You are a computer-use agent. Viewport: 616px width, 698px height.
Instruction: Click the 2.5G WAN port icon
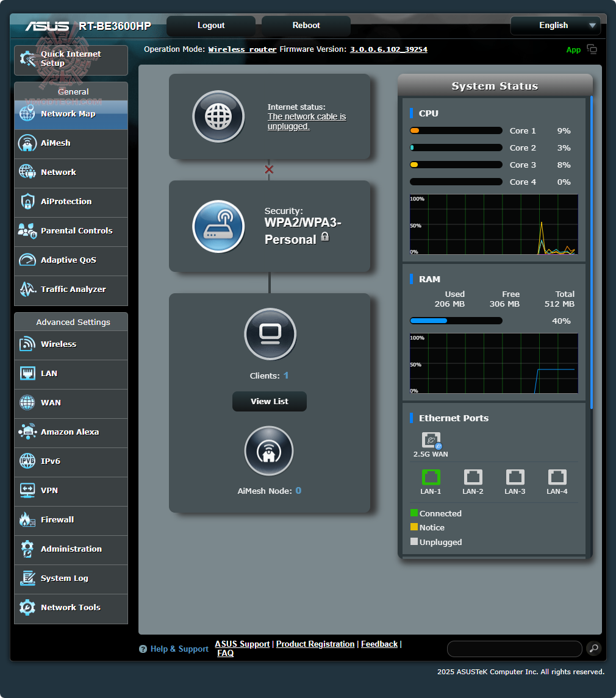click(x=431, y=440)
